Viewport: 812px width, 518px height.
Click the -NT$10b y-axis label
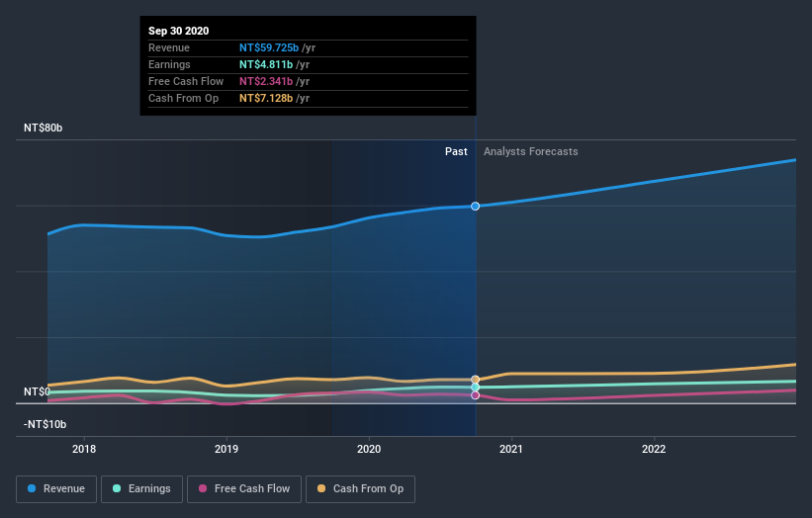(45, 424)
